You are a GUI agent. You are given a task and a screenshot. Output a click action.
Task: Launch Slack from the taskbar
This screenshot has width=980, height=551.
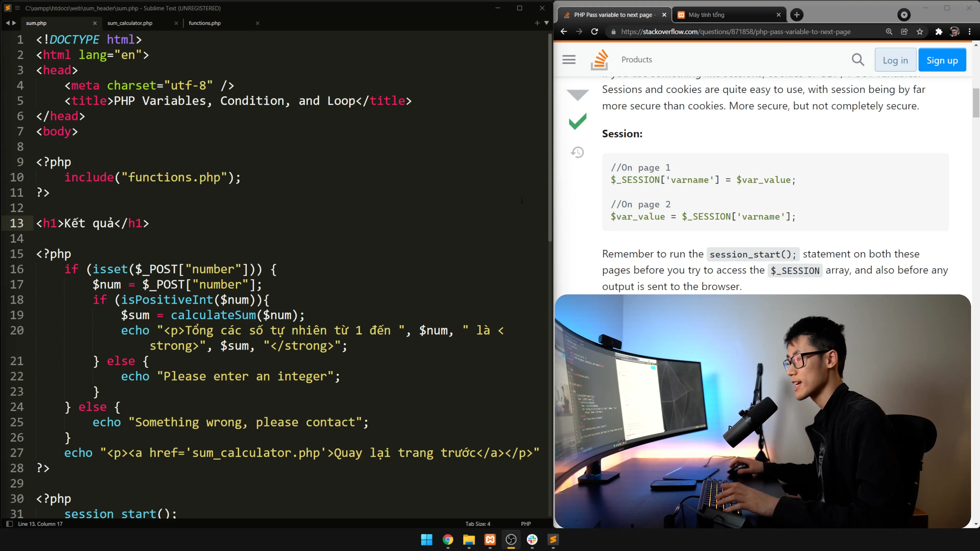coord(532,540)
